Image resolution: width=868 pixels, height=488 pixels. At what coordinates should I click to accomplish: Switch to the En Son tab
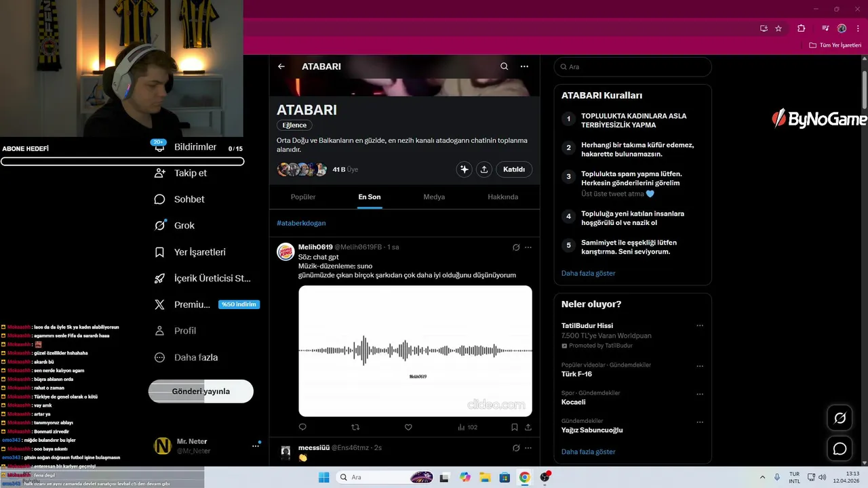pos(370,197)
